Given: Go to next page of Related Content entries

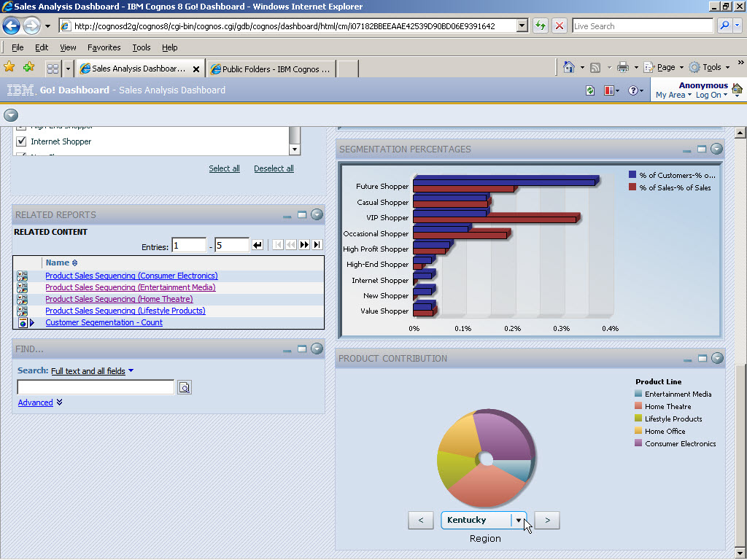Looking at the screenshot, I should [304, 244].
